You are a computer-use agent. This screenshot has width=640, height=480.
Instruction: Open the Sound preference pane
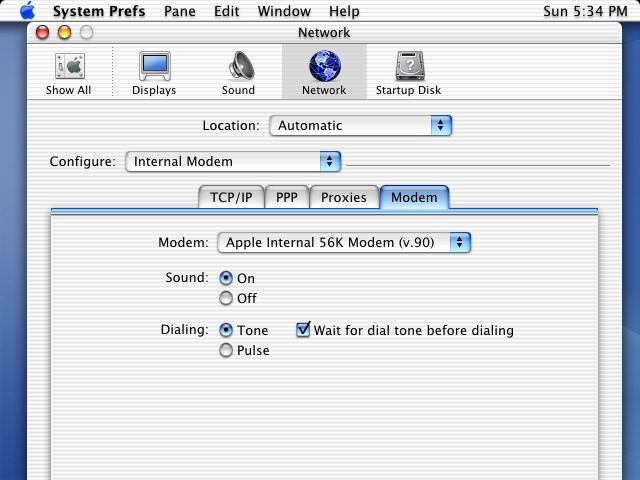(238, 73)
